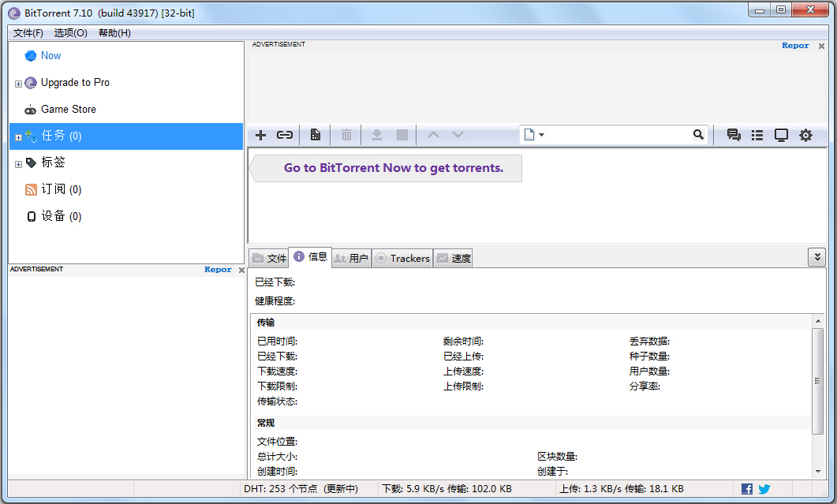Click the info icon on 信息 tab

pyautogui.click(x=299, y=256)
